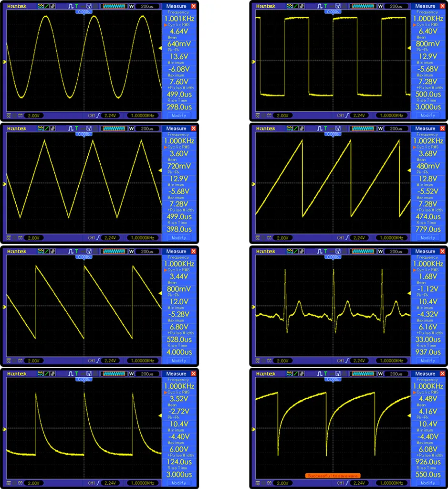Click the green line icon in square wave panel
448x489 pixels.
click(296, 6)
